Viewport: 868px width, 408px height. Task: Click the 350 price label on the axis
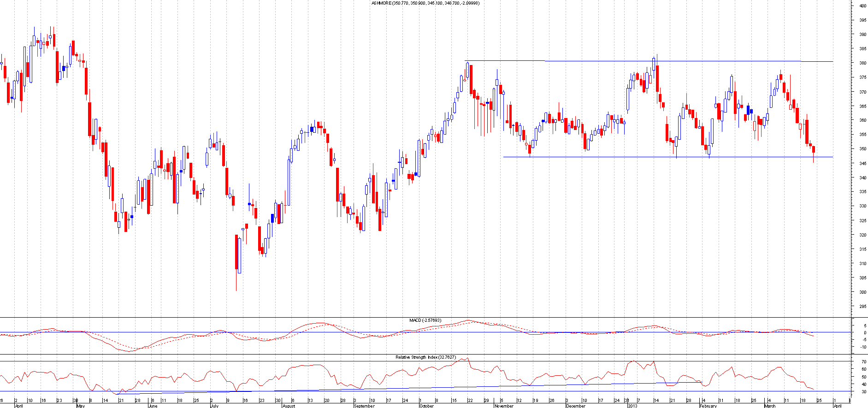click(862, 149)
